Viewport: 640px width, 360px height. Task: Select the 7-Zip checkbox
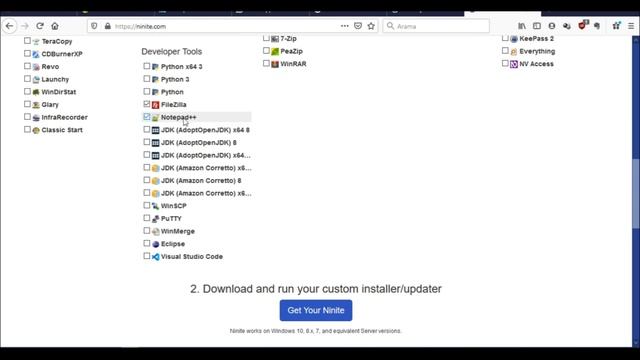(266, 38)
